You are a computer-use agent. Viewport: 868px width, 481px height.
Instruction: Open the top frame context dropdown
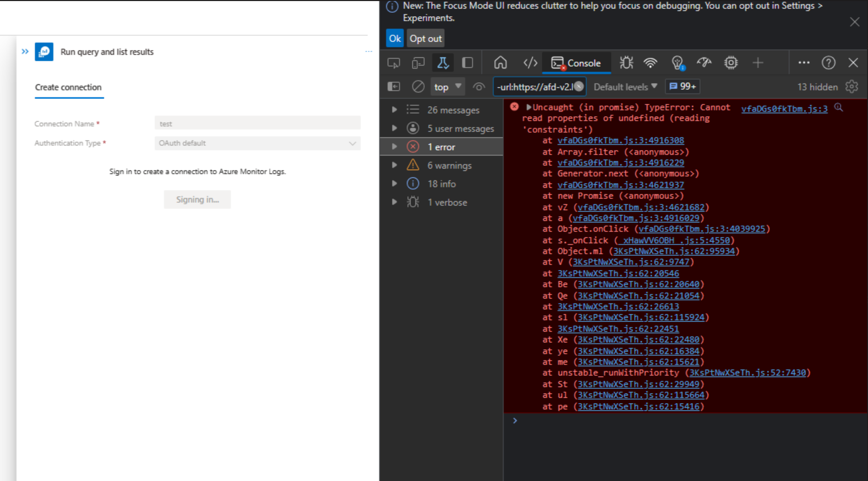click(x=447, y=86)
